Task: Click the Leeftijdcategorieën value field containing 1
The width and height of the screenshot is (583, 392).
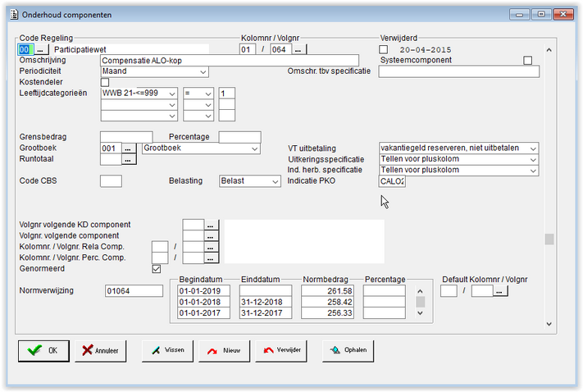Action: click(x=227, y=93)
